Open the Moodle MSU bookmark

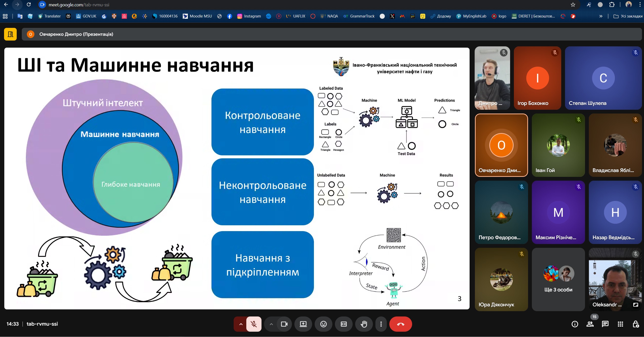pos(197,16)
